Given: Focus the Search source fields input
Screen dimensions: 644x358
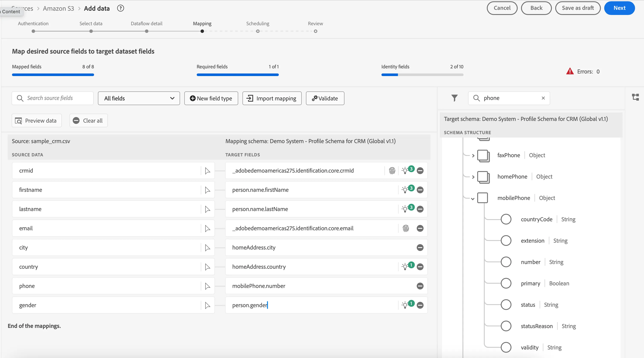Looking at the screenshot, I should (53, 98).
